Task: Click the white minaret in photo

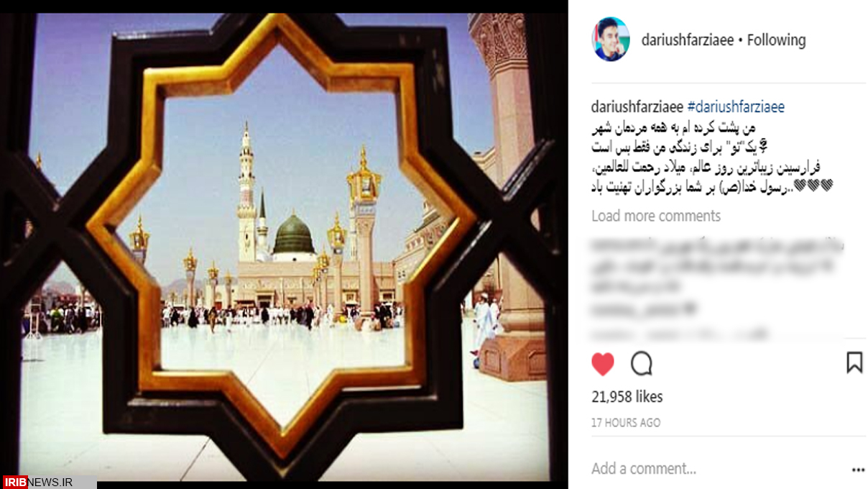Action: pos(246,193)
